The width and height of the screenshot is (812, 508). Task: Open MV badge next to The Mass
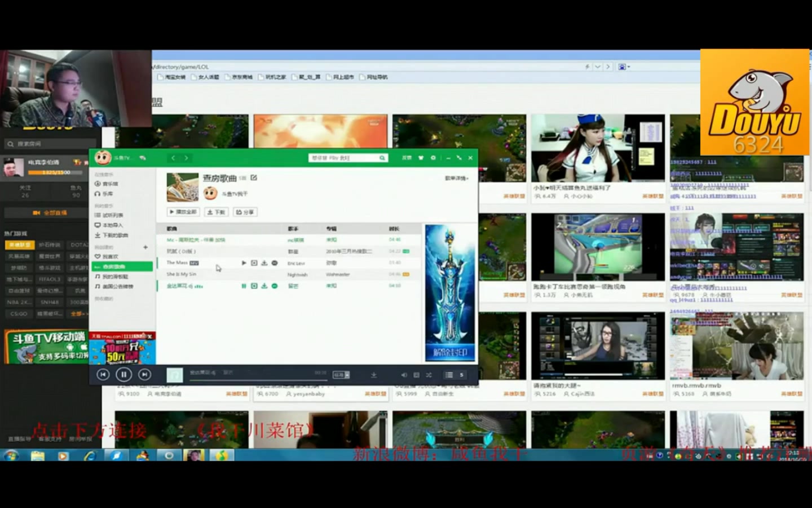(x=194, y=263)
